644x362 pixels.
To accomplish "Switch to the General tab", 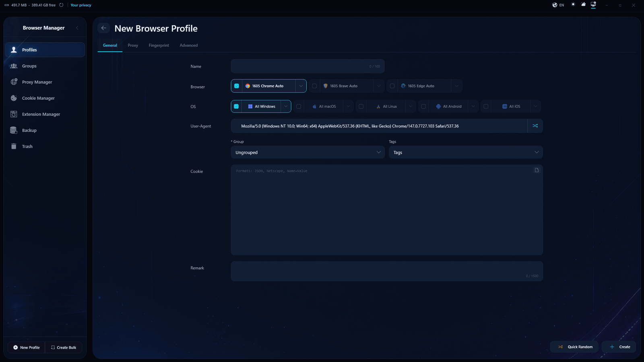I will tap(110, 45).
